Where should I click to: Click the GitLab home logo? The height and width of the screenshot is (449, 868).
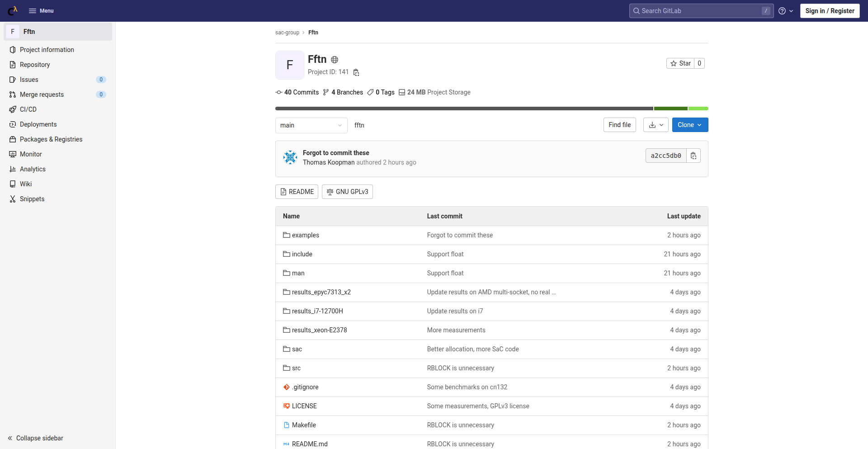click(x=13, y=10)
